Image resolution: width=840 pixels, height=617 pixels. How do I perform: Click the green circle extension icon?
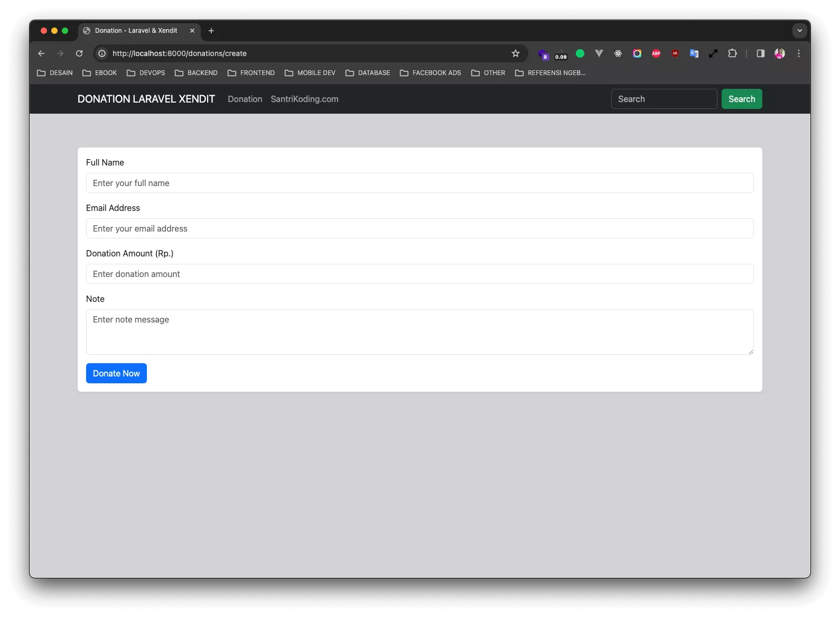pos(580,53)
